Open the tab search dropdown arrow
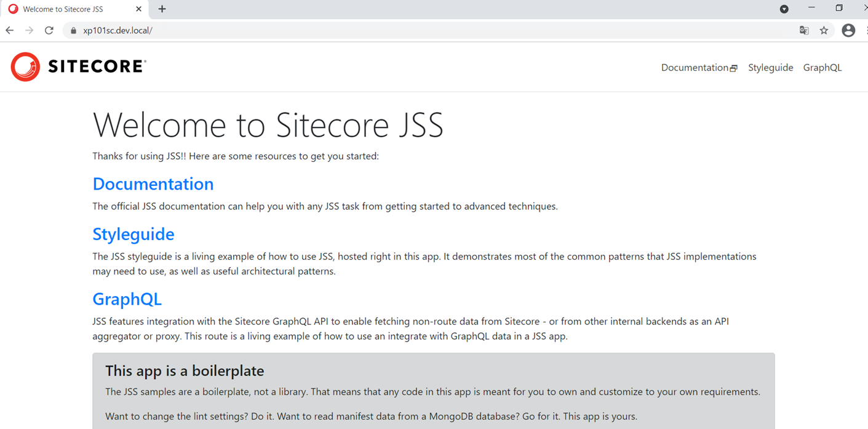Screen dimensions: 868x429 (784, 9)
